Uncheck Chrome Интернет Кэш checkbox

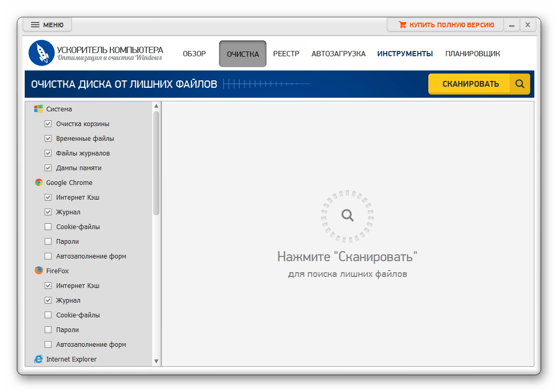[48, 197]
